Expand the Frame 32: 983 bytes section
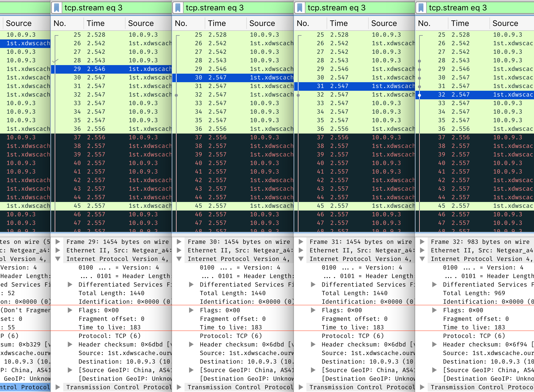534x392 pixels. point(422,242)
